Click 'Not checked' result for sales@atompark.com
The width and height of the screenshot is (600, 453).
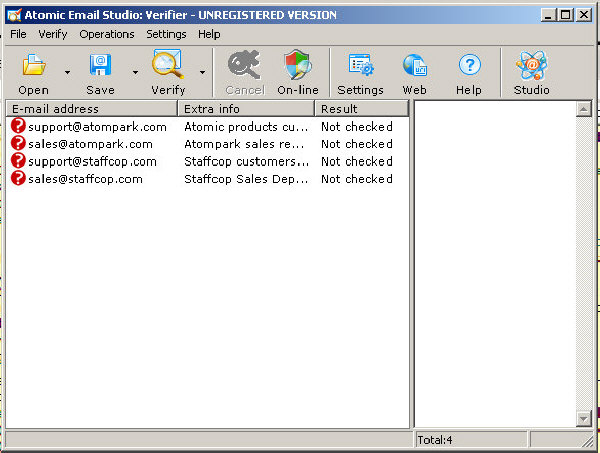357,144
